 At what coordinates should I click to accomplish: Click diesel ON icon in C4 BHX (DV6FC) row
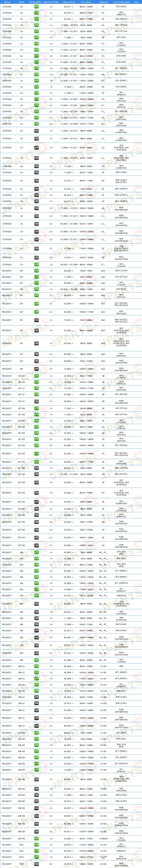(36, 195)
